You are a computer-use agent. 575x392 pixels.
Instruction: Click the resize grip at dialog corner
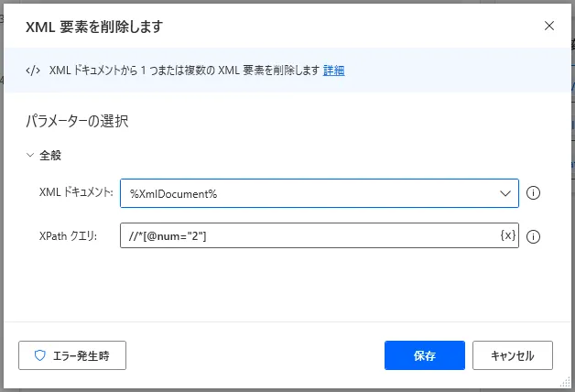coord(565,382)
